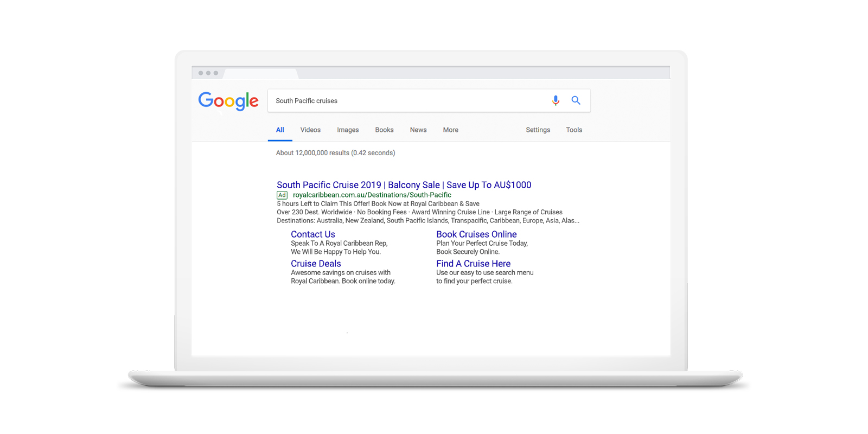Click 'Over 230 Dest. Worldwide' description line
This screenshot has width=868, height=434.
coord(419,212)
